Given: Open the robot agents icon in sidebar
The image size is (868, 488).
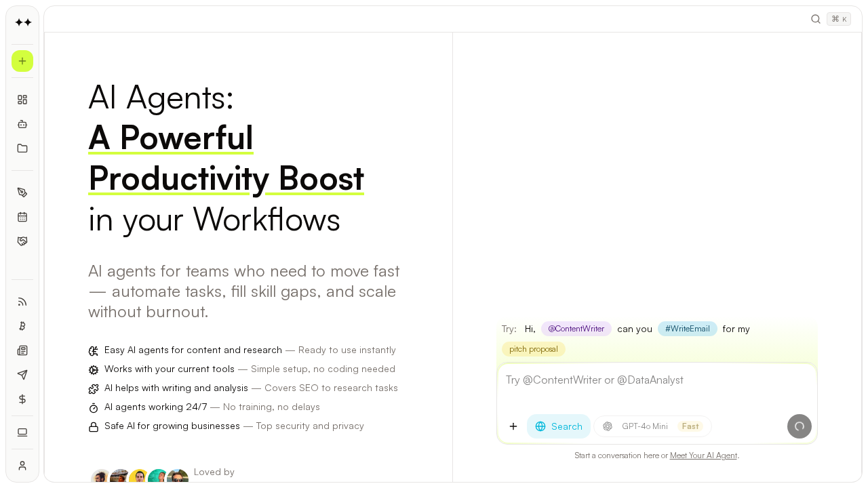Looking at the screenshot, I should tap(22, 124).
